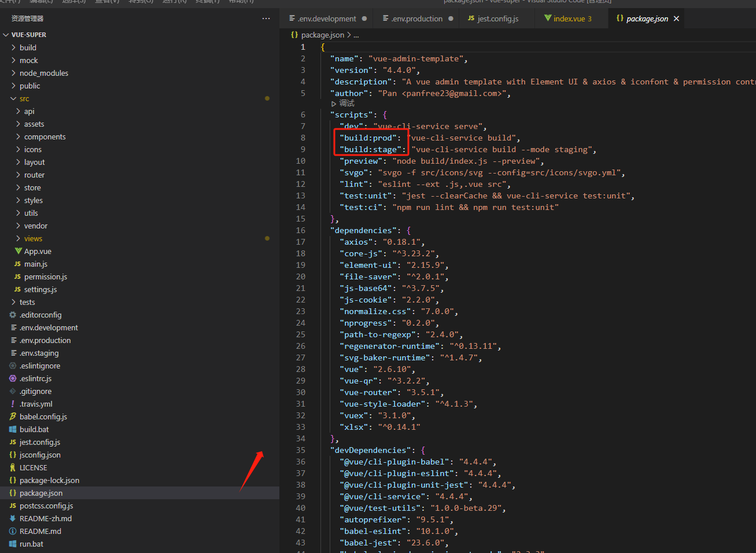
Task: Collapse the VUE-SUPER root folder chevron
Action: (6, 35)
